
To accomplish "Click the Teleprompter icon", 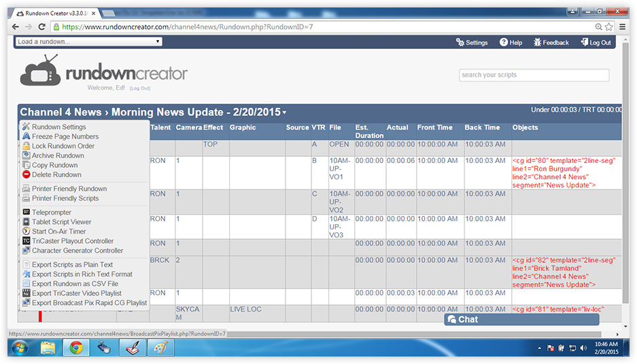I will click(26, 213).
